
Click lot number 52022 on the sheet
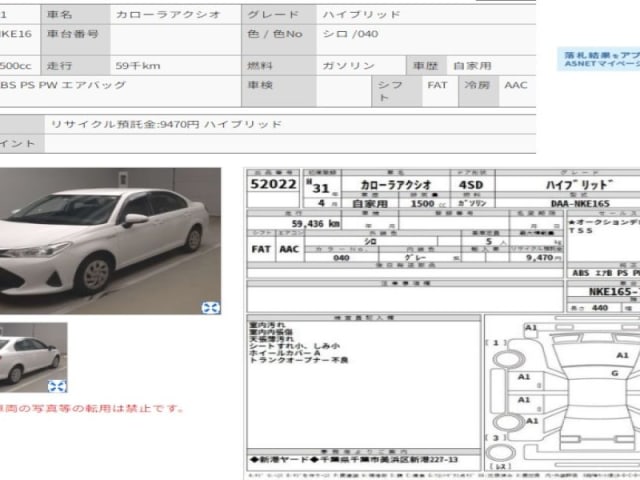[273, 184]
